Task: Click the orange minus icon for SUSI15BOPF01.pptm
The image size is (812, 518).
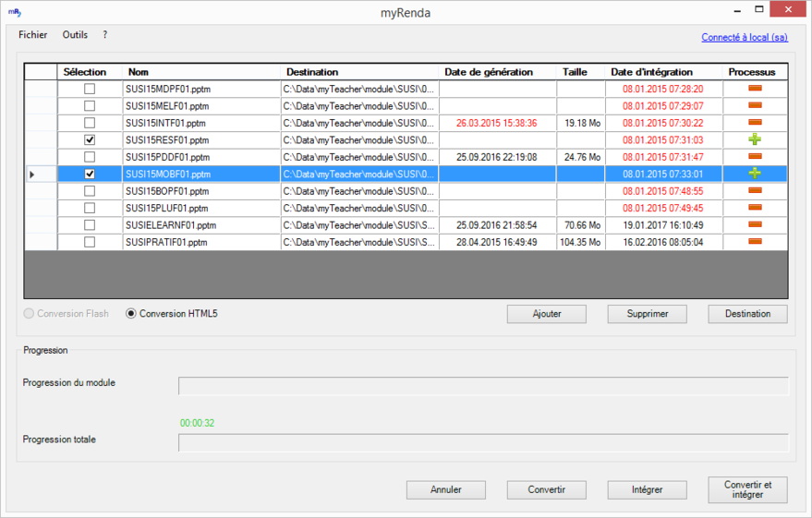Action: click(754, 191)
